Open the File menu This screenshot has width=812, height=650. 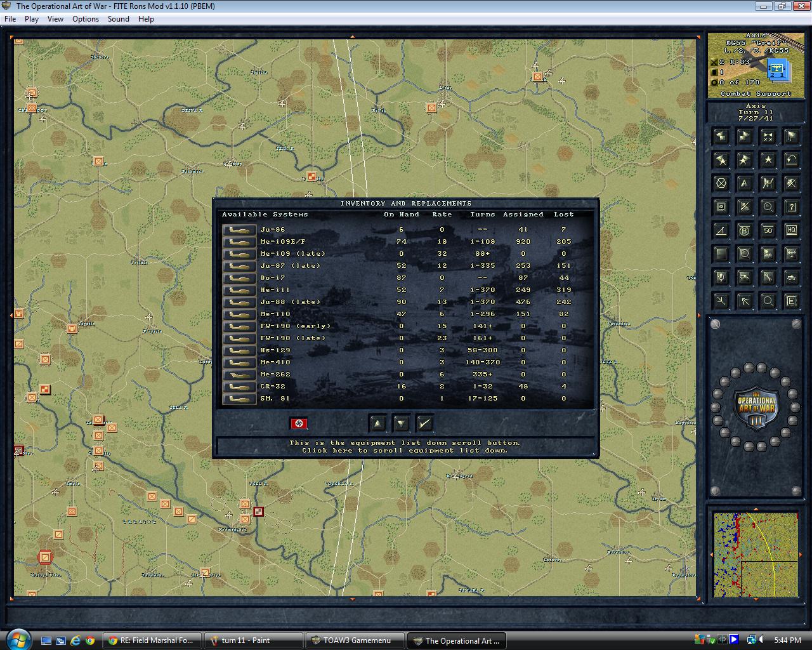10,19
